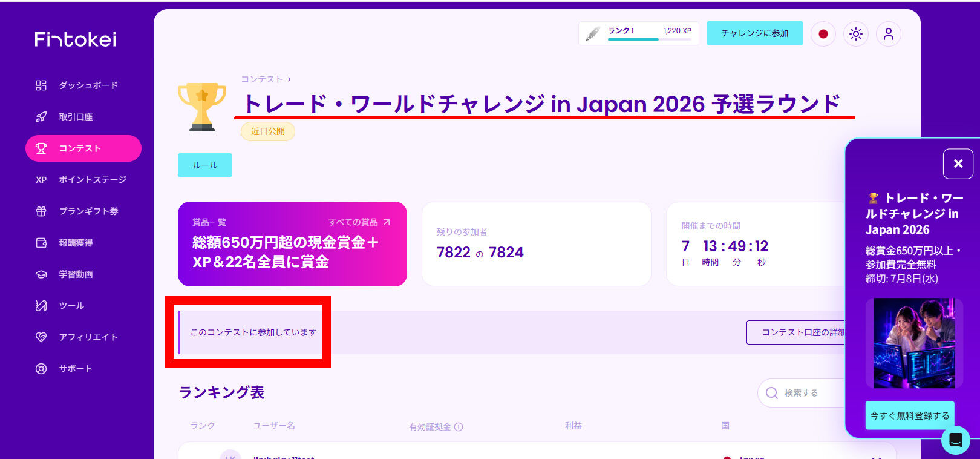The width and height of the screenshot is (980, 459).
Task: Click the 学習動画 graduation cap icon
Action: pos(41,274)
